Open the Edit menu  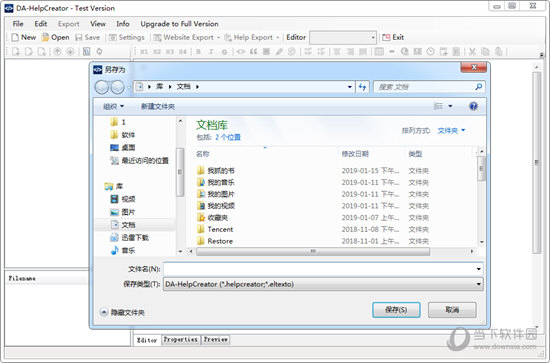pyautogui.click(x=41, y=24)
